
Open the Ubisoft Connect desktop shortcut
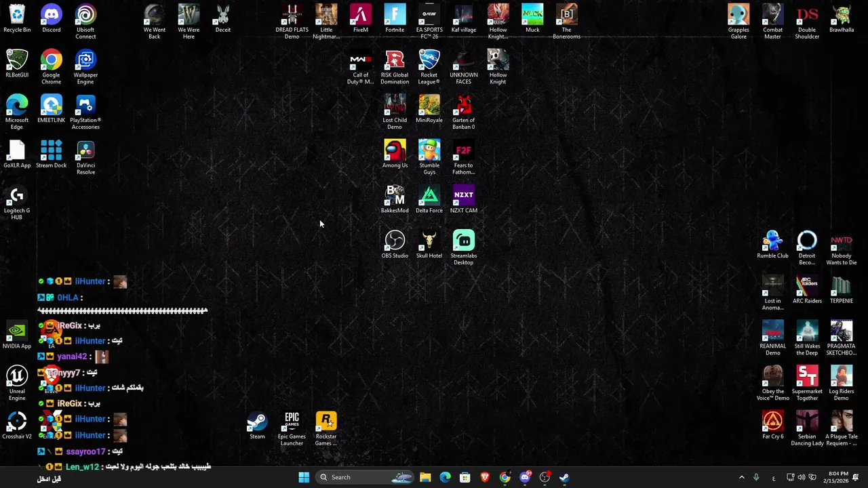coord(85,22)
